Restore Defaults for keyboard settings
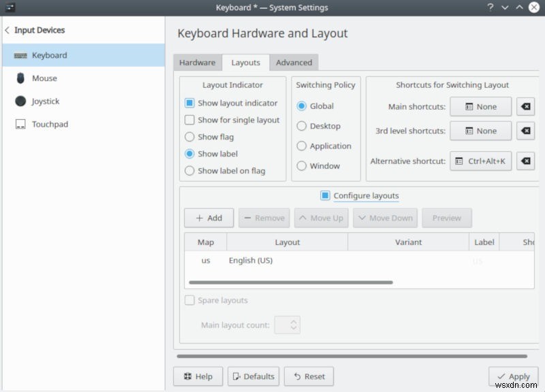545x392 pixels. 253,376
